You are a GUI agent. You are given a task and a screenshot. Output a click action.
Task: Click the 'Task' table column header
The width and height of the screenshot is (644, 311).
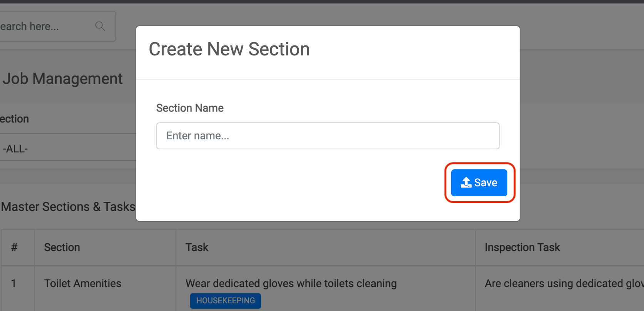point(197,247)
